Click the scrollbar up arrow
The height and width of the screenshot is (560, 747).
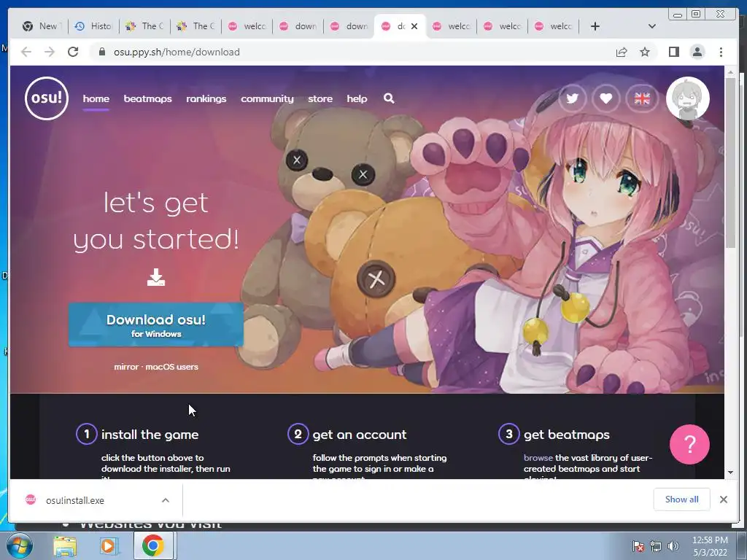(730, 72)
